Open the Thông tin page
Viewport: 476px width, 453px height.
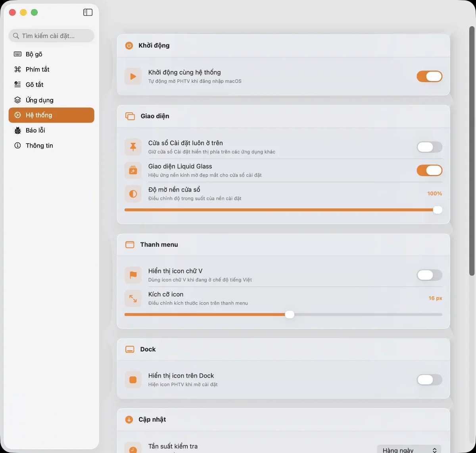pyautogui.click(x=39, y=146)
